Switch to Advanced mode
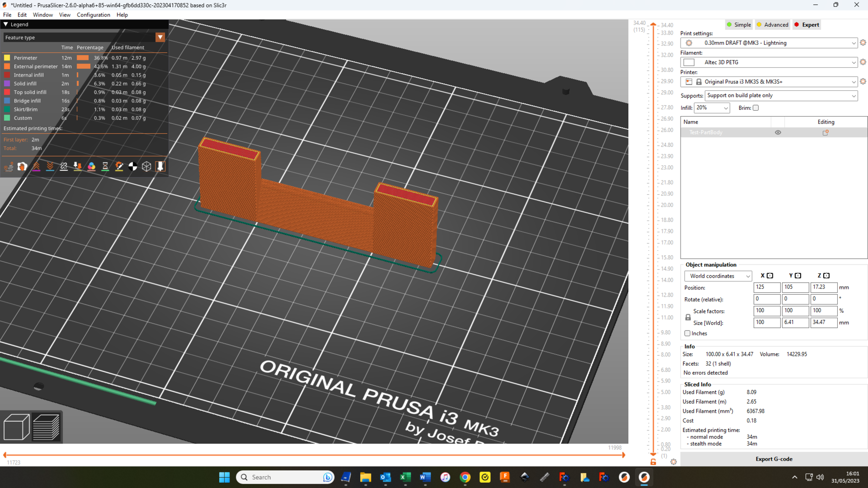The height and width of the screenshot is (488, 868). point(772,25)
